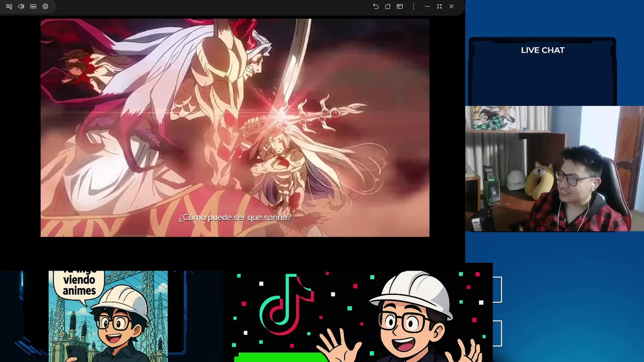Click the LIVE CHAT header

pyautogui.click(x=542, y=50)
